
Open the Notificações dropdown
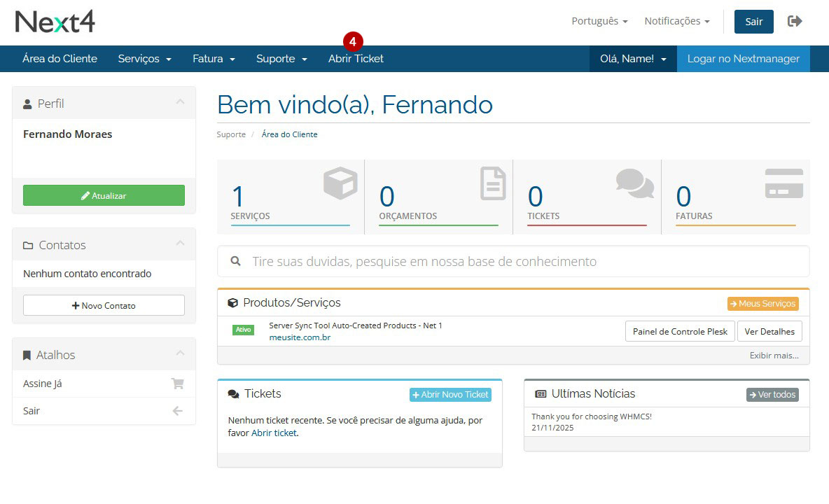[x=676, y=21]
